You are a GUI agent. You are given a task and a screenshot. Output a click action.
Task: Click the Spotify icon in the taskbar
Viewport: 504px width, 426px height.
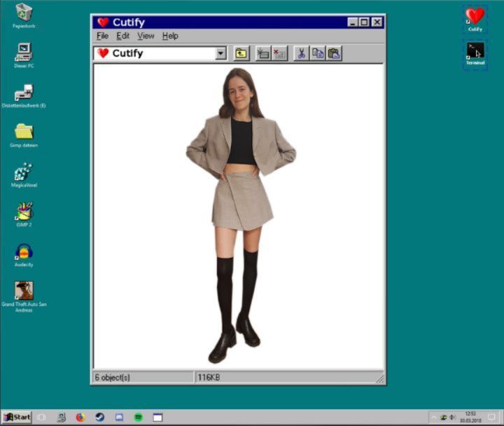pyautogui.click(x=139, y=417)
